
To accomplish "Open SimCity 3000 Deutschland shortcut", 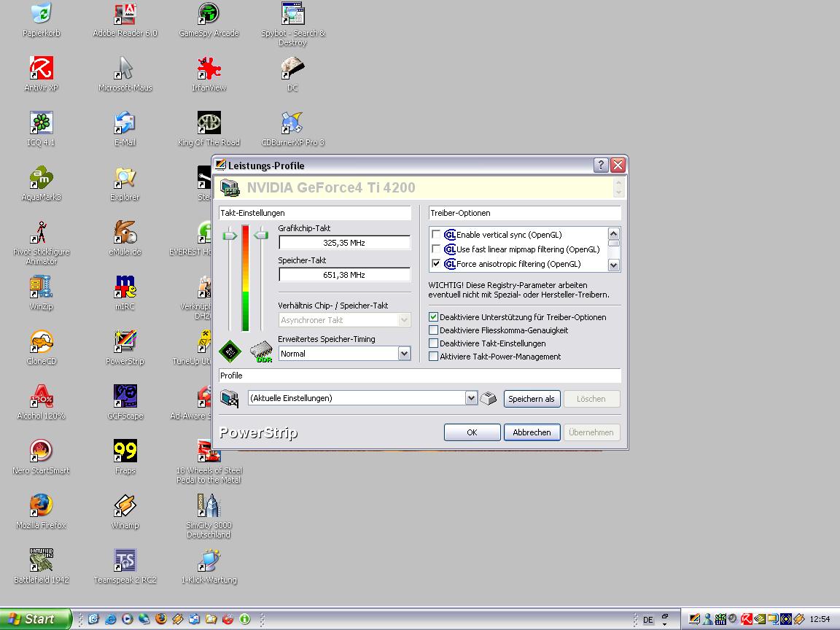I will coord(209,505).
